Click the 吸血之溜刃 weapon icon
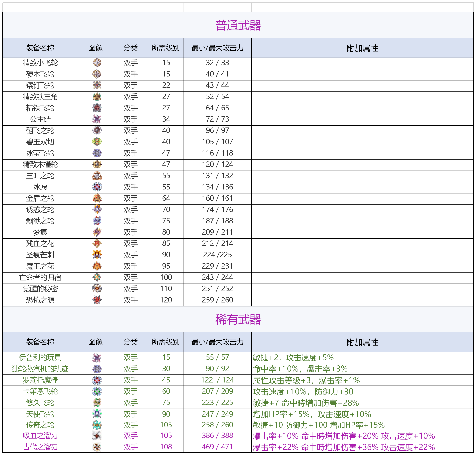Screen dimensions: 476x455 [97, 436]
